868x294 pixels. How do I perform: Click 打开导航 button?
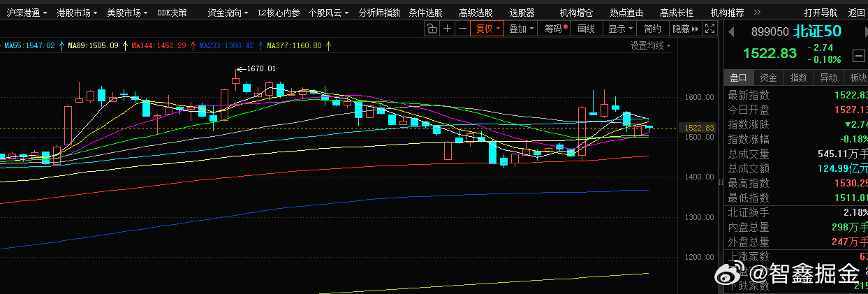(x=821, y=13)
